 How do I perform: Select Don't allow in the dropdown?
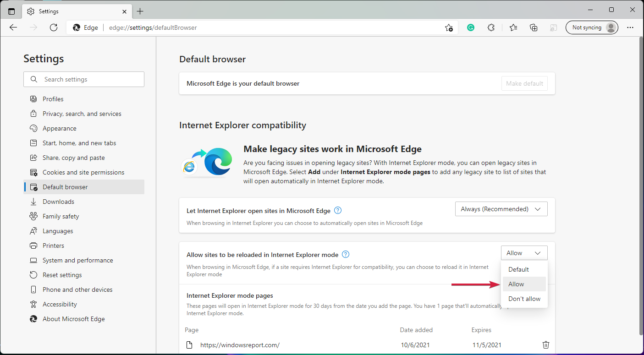(x=524, y=298)
